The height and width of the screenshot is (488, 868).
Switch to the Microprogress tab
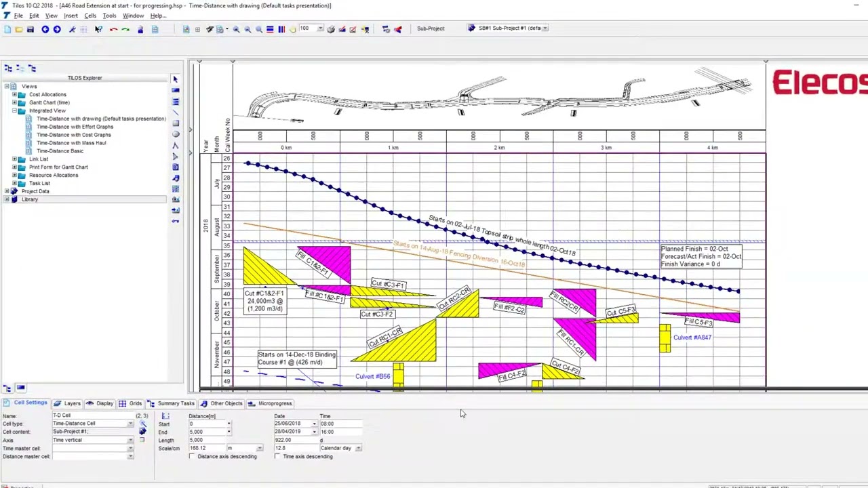click(270, 404)
